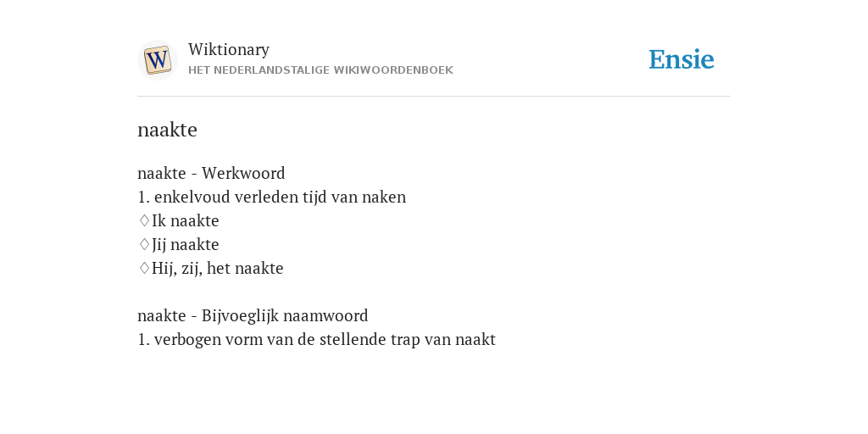Click the definition verbogen vorm van de stellende trap
Viewport: 868px width, 434px height.
point(316,339)
